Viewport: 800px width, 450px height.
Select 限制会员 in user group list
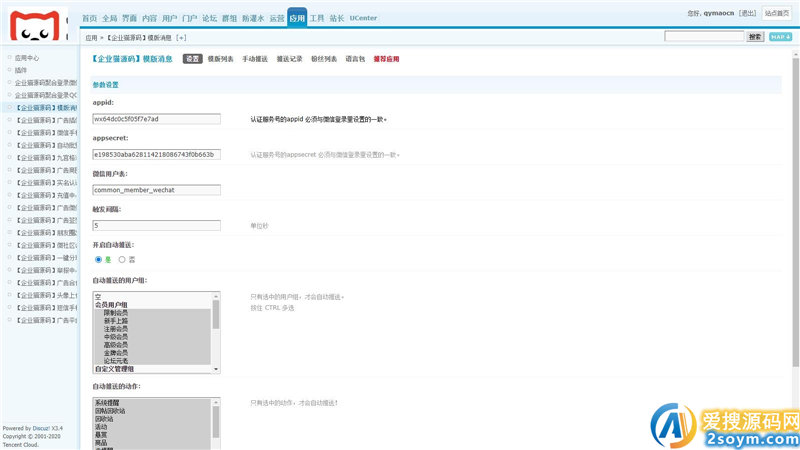pos(152,313)
